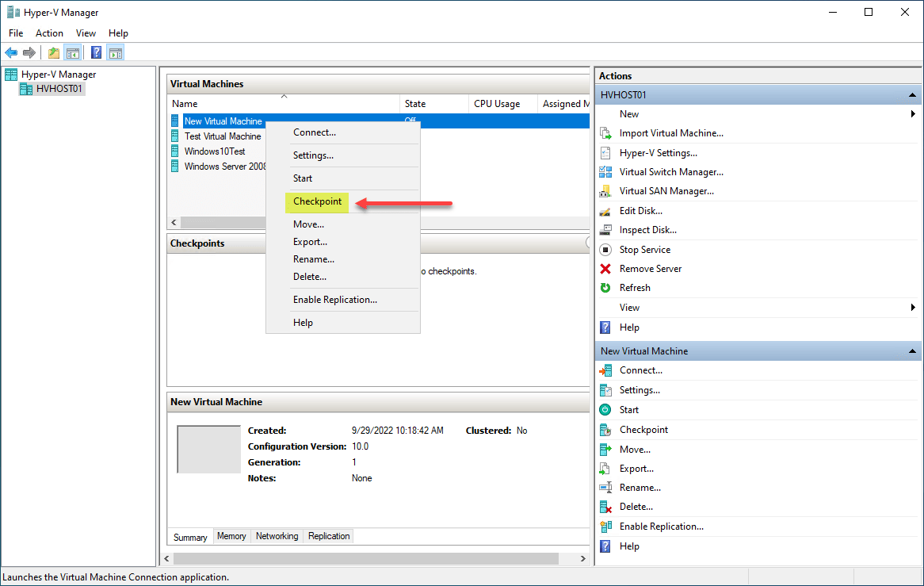
Task: Open the Action menu
Action: [x=49, y=33]
